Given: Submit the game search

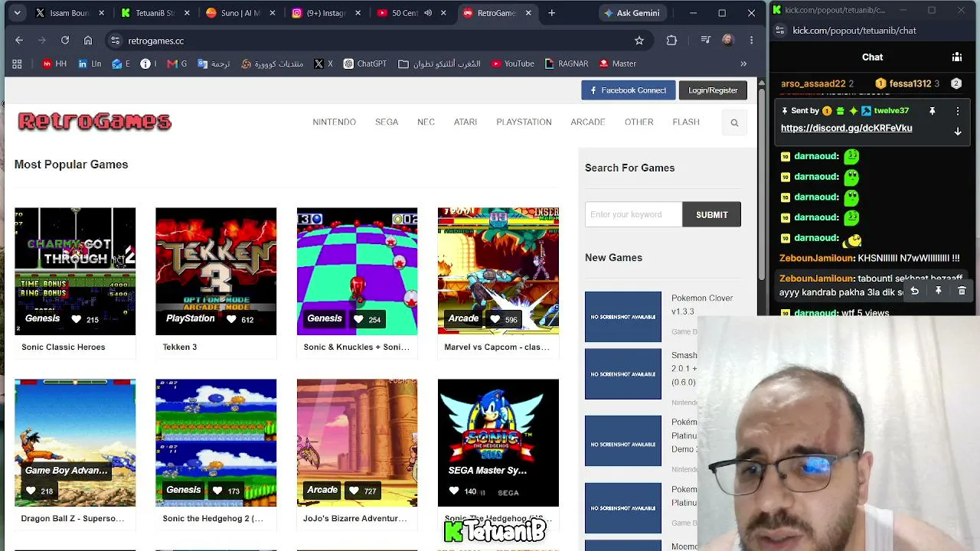Looking at the screenshot, I should click(x=712, y=214).
